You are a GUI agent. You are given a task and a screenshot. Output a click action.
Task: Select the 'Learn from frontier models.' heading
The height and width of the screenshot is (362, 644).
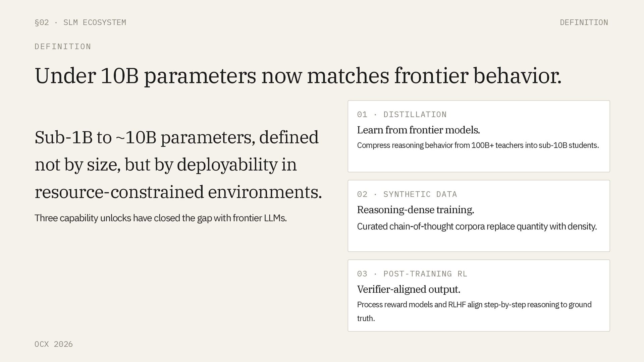pyautogui.click(x=418, y=130)
